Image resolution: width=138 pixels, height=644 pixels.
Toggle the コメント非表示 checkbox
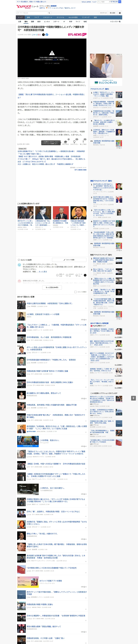75,292
